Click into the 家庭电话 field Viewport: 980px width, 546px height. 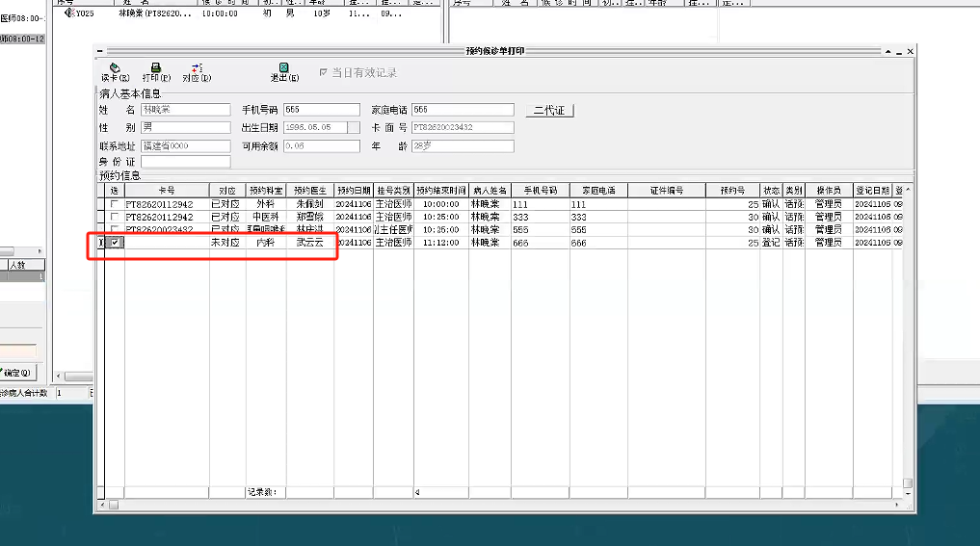click(463, 110)
